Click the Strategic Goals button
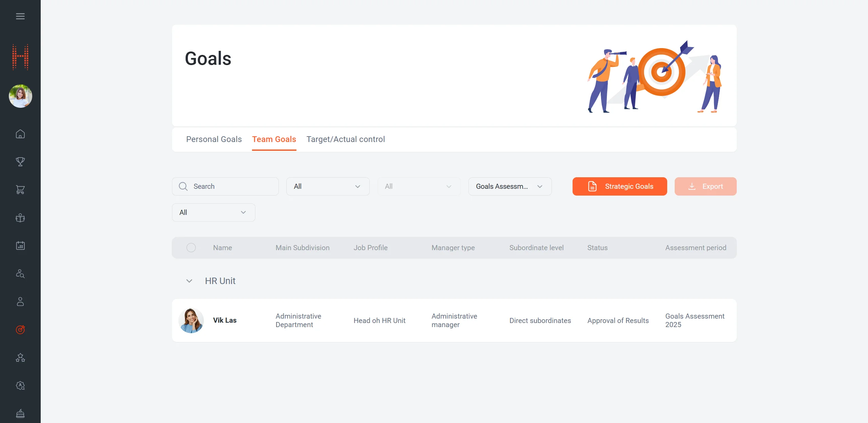The image size is (868, 423). 619,186
